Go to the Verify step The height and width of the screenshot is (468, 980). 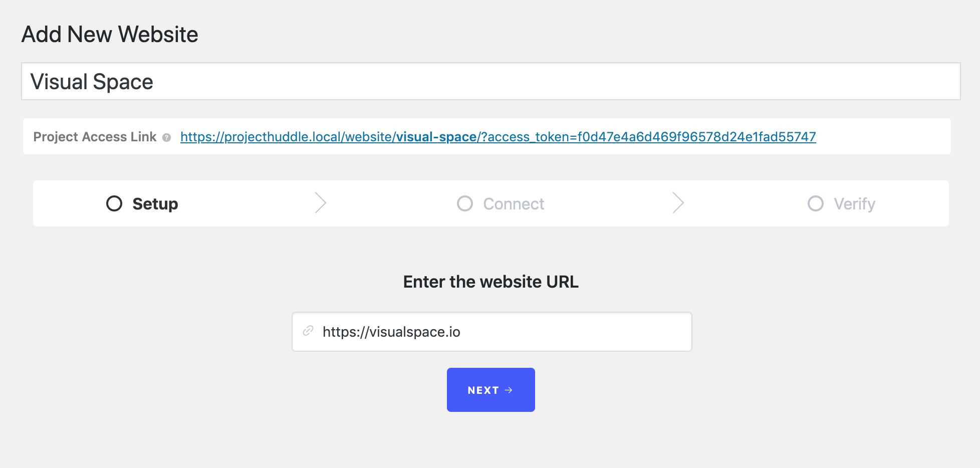tap(854, 204)
